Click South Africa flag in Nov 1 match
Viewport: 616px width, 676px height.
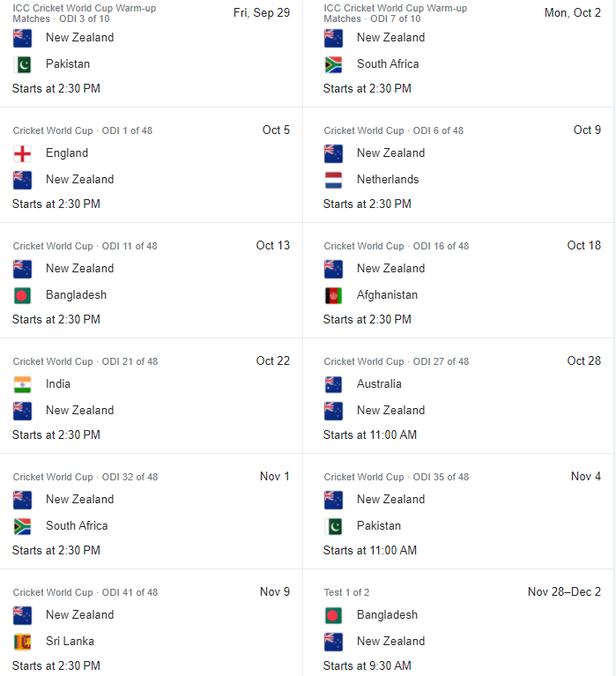pos(22,526)
